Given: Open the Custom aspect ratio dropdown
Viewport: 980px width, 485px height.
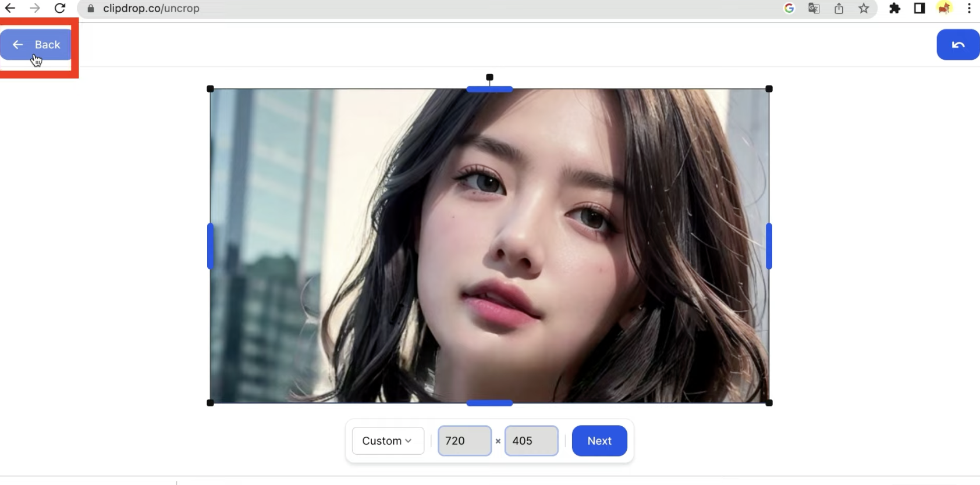Looking at the screenshot, I should [x=388, y=441].
